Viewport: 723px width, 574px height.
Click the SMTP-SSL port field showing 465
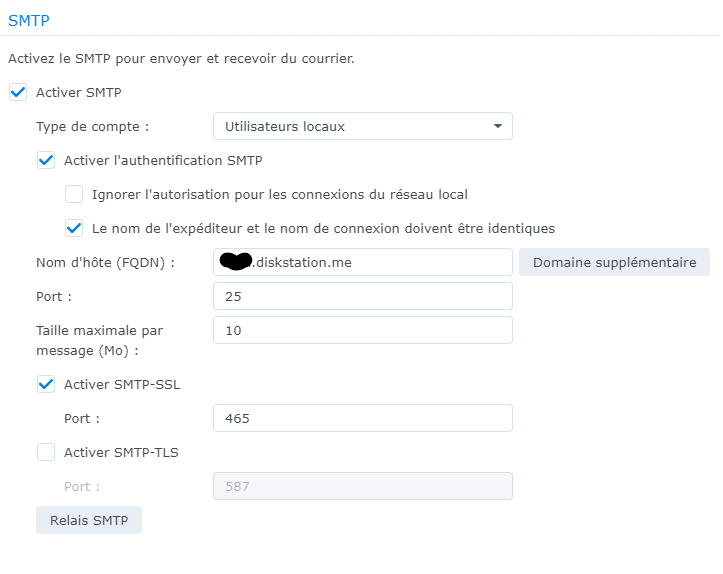362,418
